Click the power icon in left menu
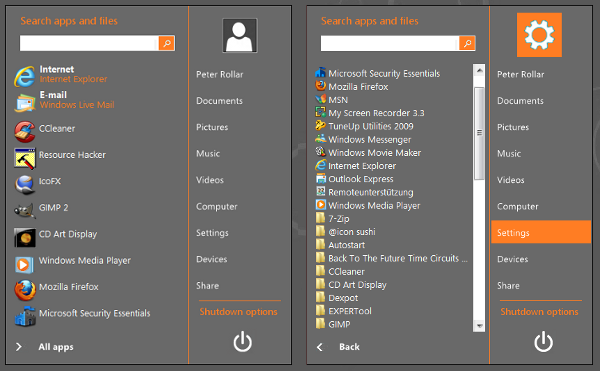The width and height of the screenshot is (600, 371). tap(243, 342)
